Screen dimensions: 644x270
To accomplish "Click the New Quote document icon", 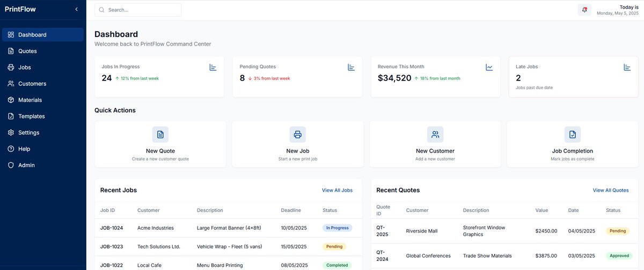I will 160,134.
